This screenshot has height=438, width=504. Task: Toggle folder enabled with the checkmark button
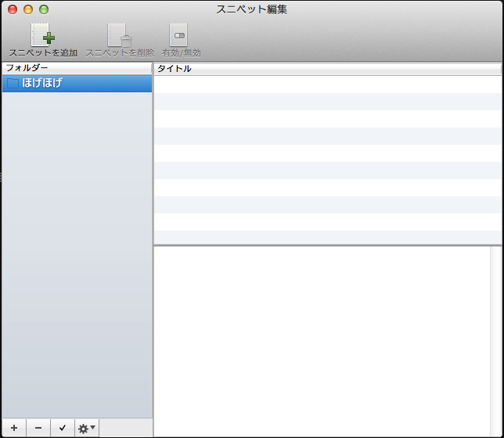pos(62,428)
